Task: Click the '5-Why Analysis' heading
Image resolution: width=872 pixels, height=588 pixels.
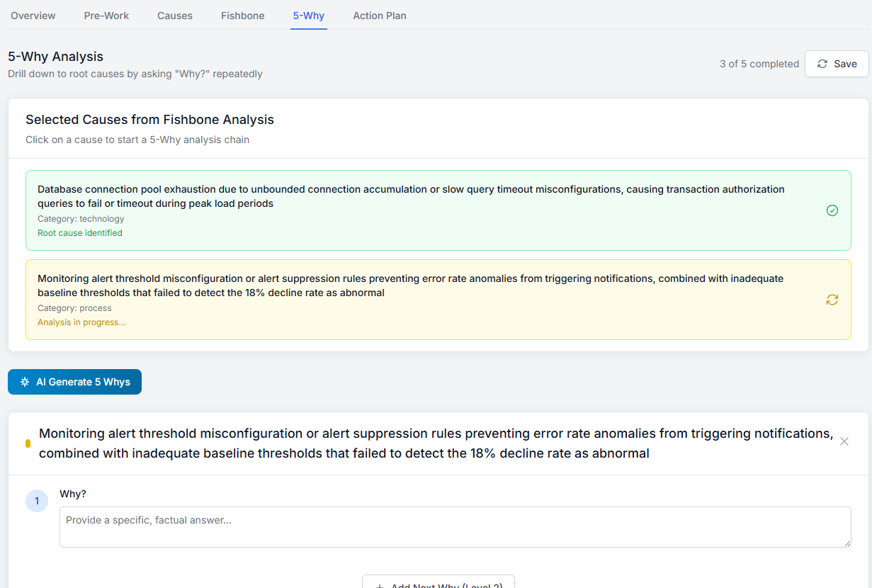Action: tap(56, 57)
